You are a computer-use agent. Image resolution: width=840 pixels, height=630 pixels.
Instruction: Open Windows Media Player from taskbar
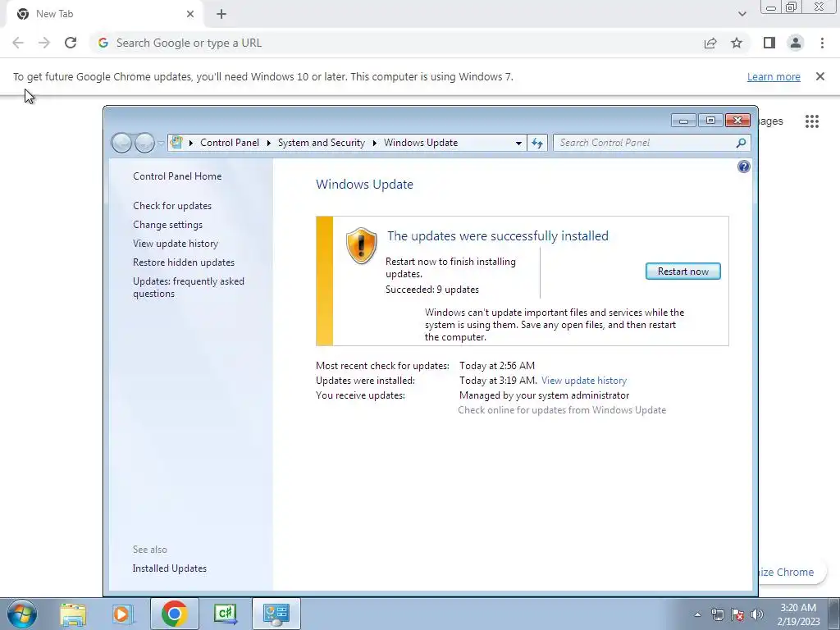(x=123, y=614)
